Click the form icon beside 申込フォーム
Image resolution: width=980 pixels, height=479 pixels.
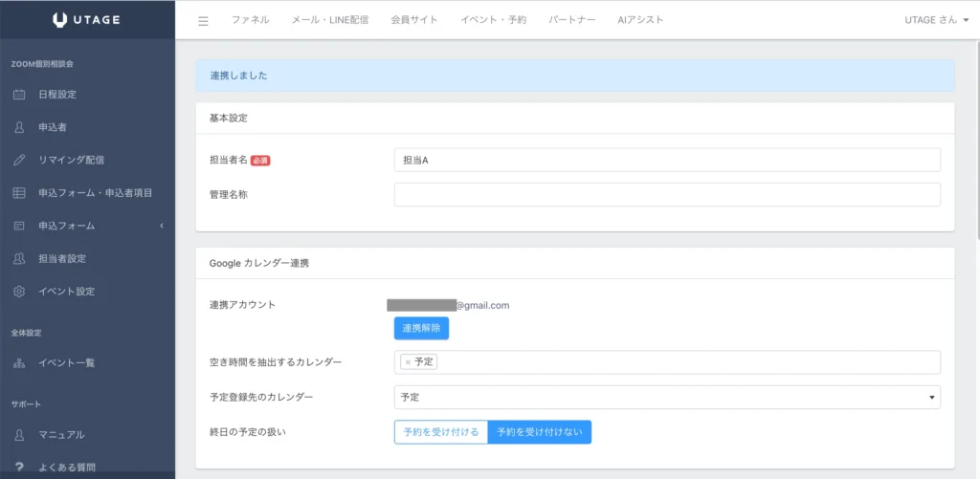coord(19,226)
